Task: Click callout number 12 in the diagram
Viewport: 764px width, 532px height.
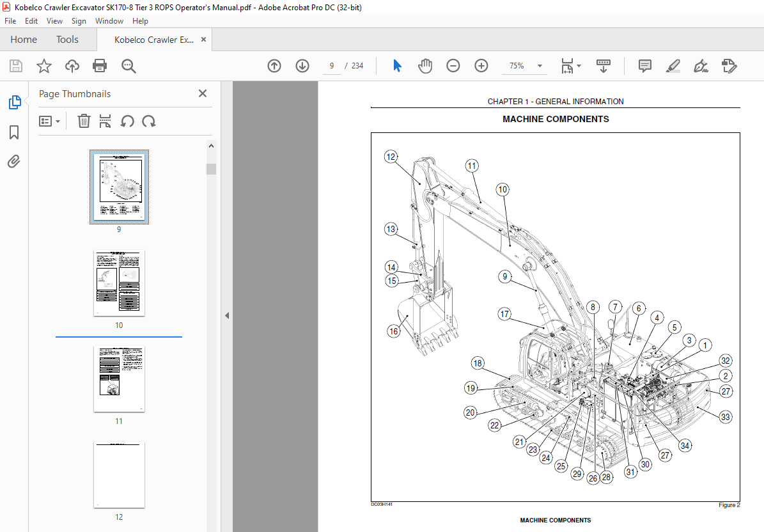Action: point(391,157)
